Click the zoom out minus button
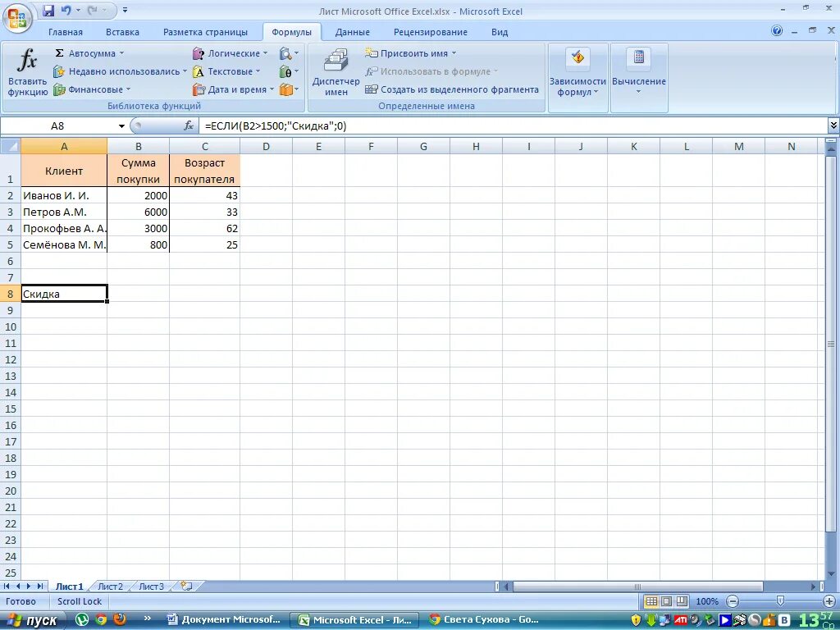840x630 pixels. coord(733,601)
